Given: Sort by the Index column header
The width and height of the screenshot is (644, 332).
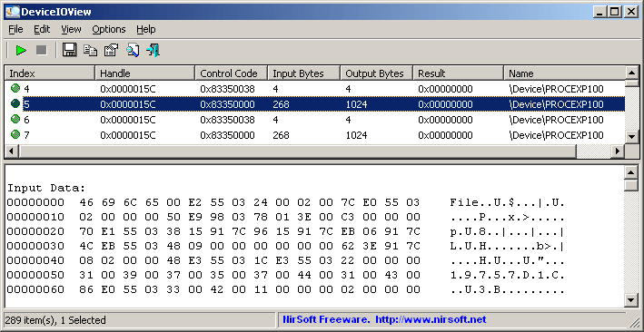Looking at the screenshot, I should [50, 73].
